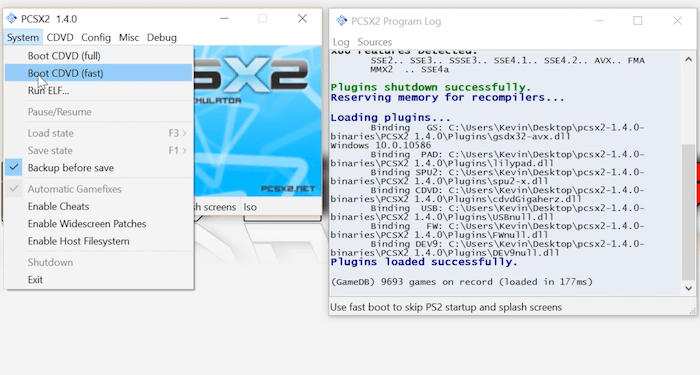Enable Cheats in System menu
This screenshot has width=700, height=375.
pyautogui.click(x=99, y=206)
